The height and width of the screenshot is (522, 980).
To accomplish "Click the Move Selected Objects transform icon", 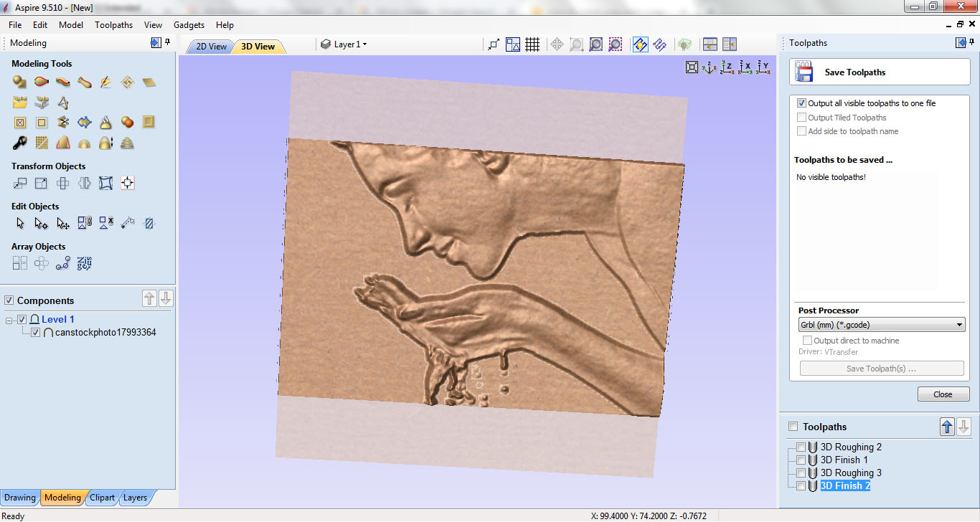I will [20, 183].
